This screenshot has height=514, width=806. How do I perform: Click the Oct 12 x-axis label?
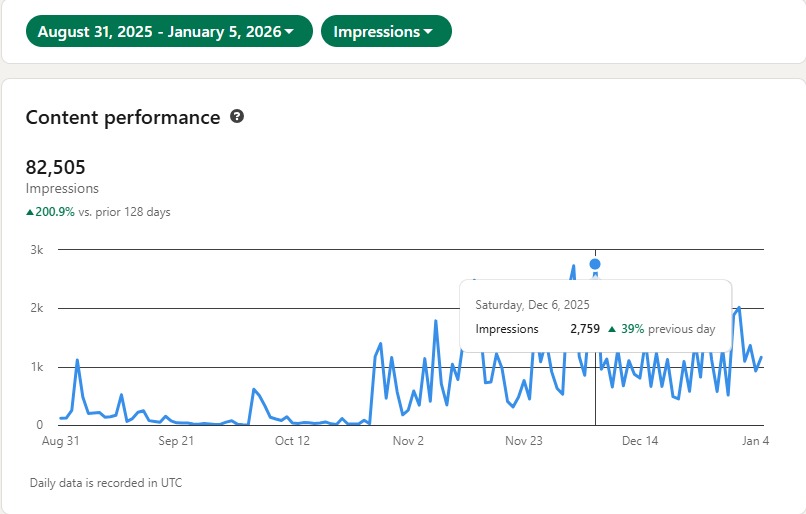(x=292, y=440)
